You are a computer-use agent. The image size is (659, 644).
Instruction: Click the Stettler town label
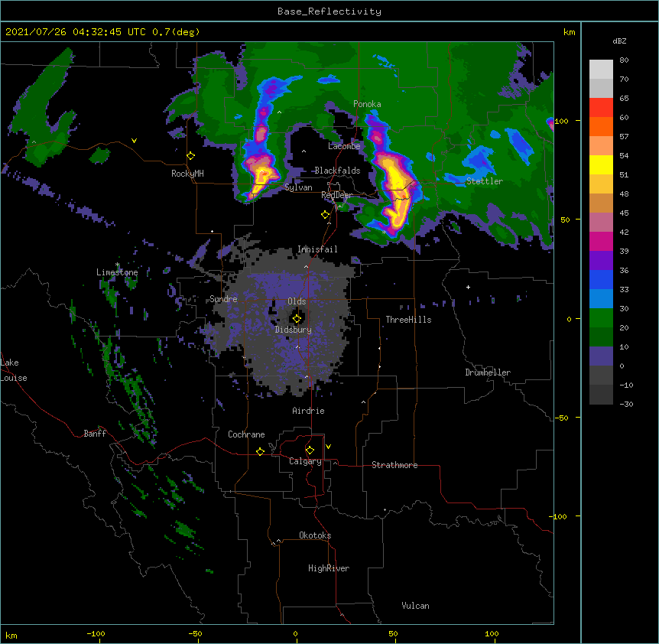[485, 181]
